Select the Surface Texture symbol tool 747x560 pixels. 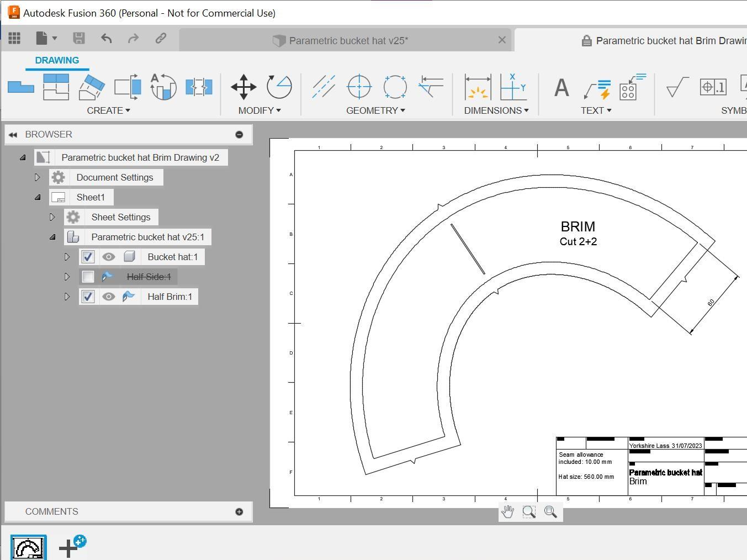click(676, 87)
